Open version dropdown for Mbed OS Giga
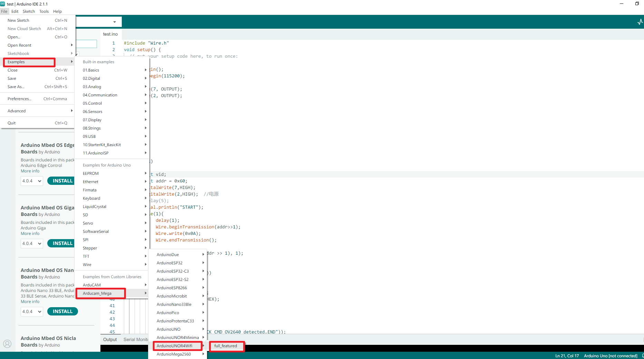Screen dimensions: 644x359 (x=32, y=243)
